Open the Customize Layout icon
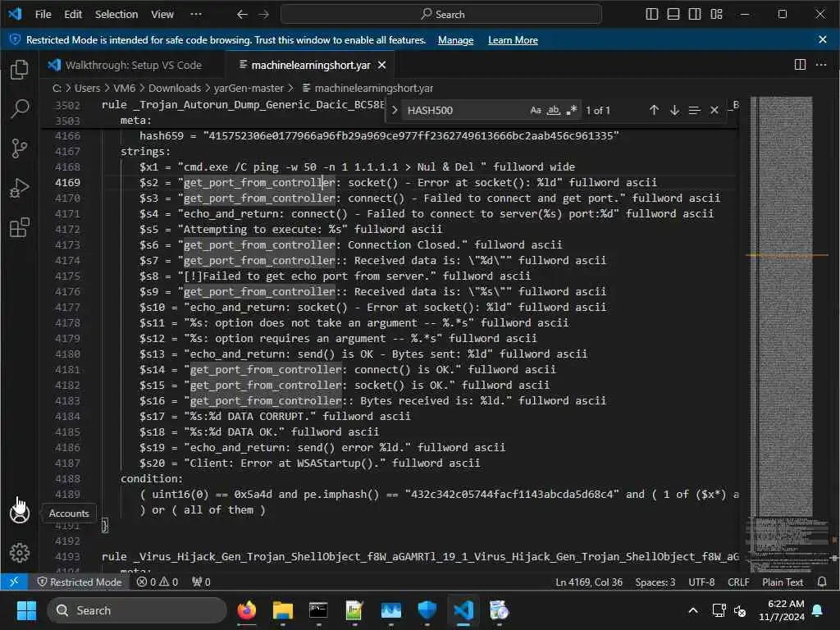The image size is (840, 630). coord(716,15)
